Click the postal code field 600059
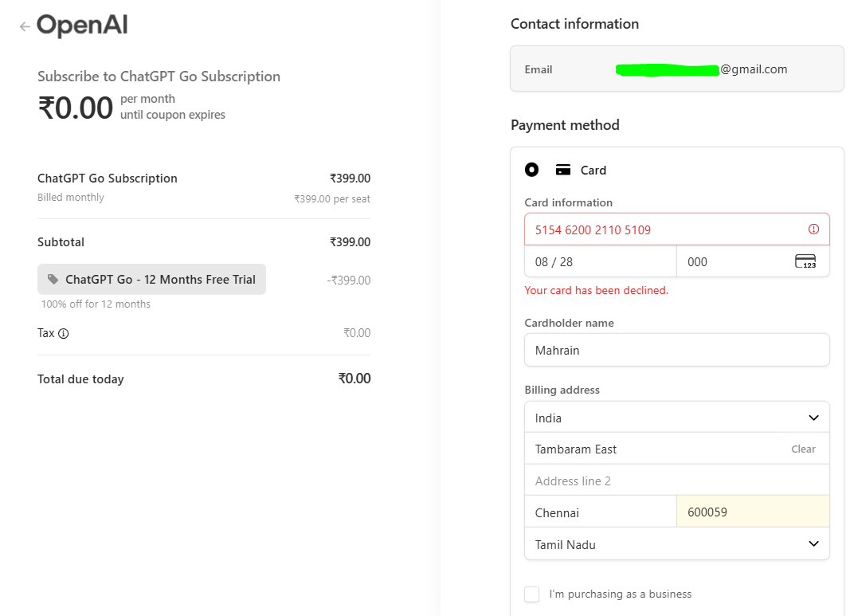 point(752,512)
